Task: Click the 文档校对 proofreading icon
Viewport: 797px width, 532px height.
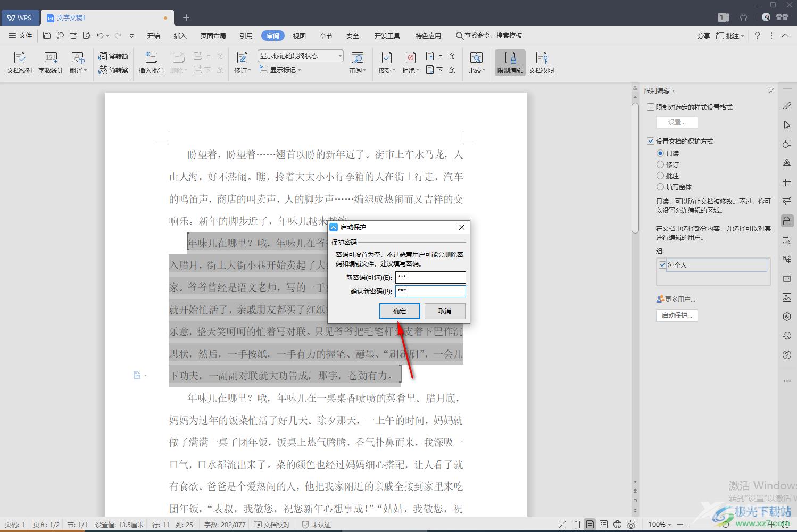Action: point(20,63)
